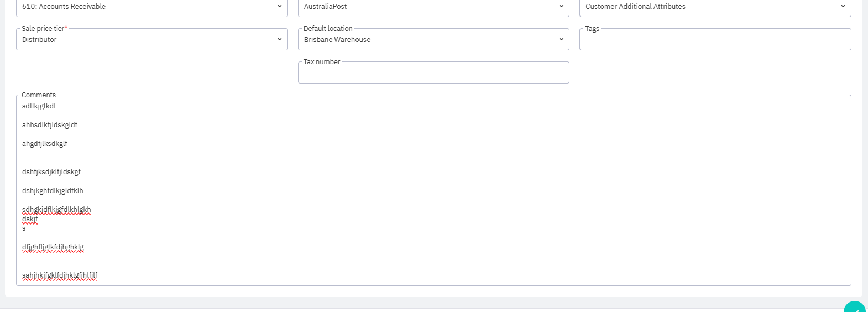Expand the AustraliaPost carrier dropdown

[433, 7]
